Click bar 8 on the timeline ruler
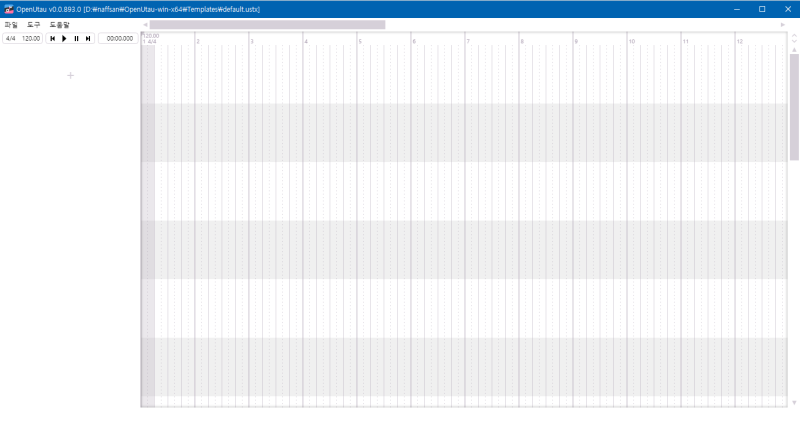The height and width of the screenshot is (421, 800). coord(522,41)
